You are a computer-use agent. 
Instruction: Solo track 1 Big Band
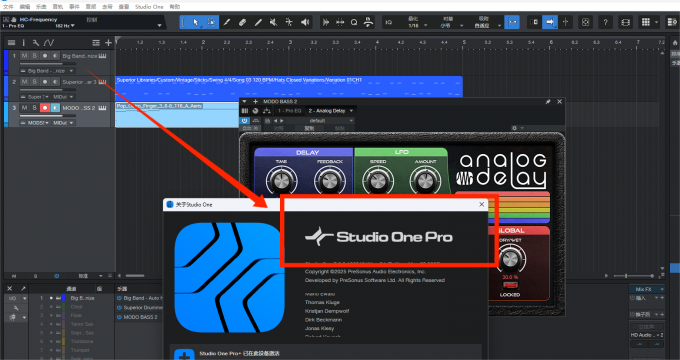[x=34, y=56]
